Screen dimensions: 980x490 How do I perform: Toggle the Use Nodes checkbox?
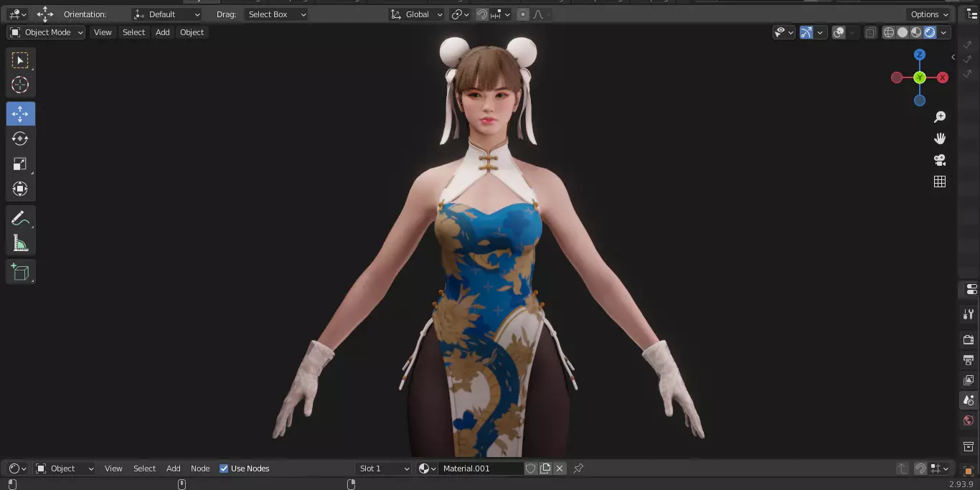pos(224,468)
